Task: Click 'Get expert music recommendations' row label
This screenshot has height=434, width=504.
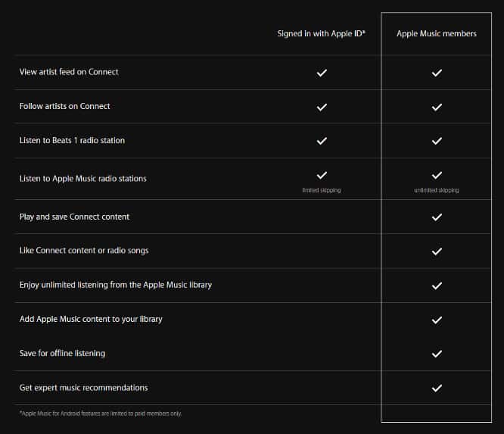Action: (x=83, y=388)
